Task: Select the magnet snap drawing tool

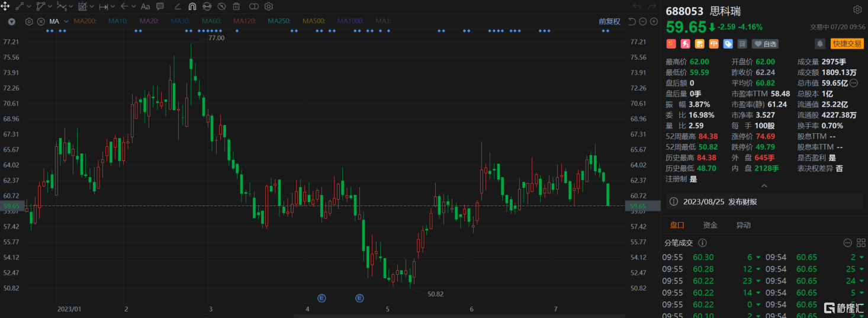Action: tap(192, 7)
